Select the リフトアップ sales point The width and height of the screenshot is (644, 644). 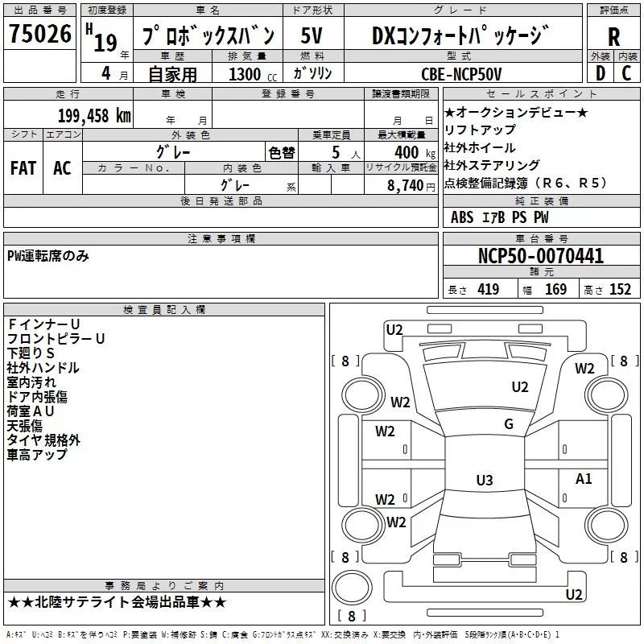(x=480, y=130)
